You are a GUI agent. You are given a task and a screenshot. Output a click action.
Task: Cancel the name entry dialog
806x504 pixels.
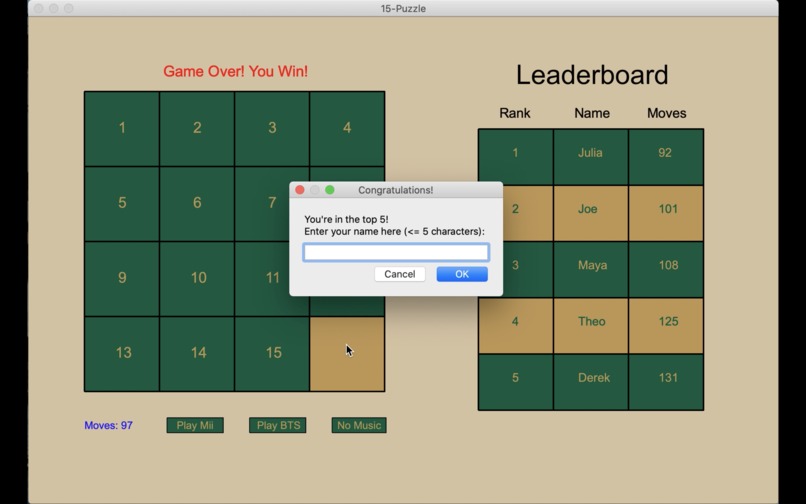pos(399,274)
